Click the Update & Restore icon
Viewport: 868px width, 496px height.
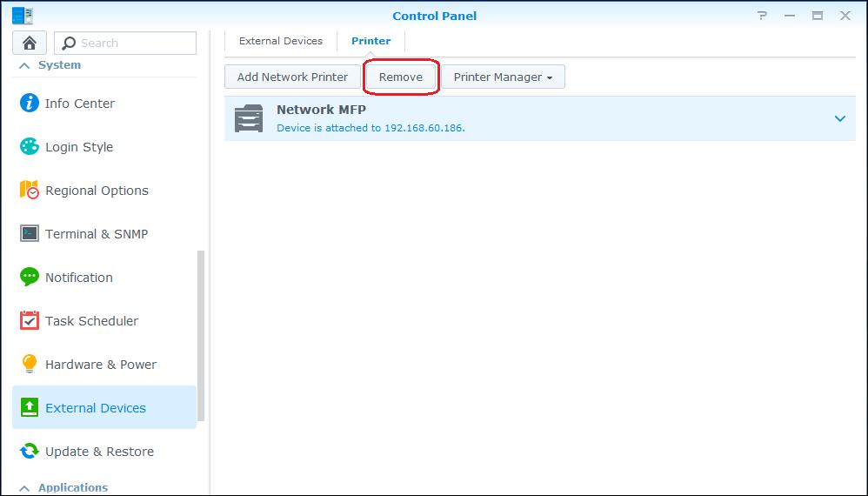(x=30, y=451)
